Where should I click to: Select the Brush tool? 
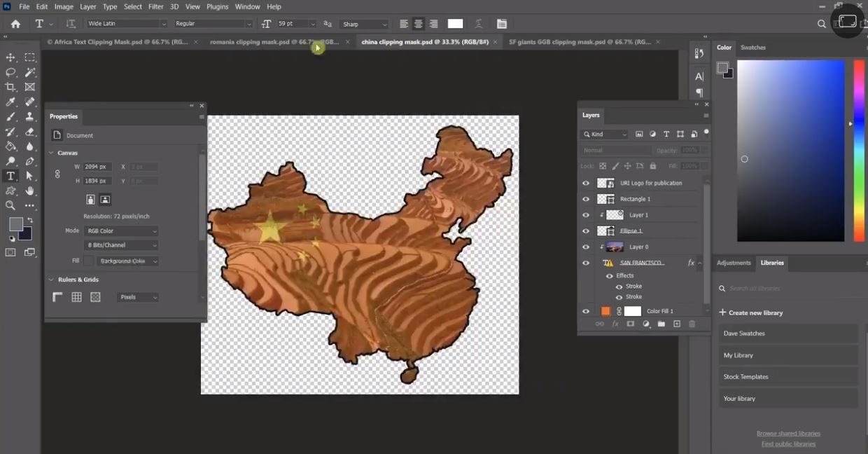coord(10,117)
